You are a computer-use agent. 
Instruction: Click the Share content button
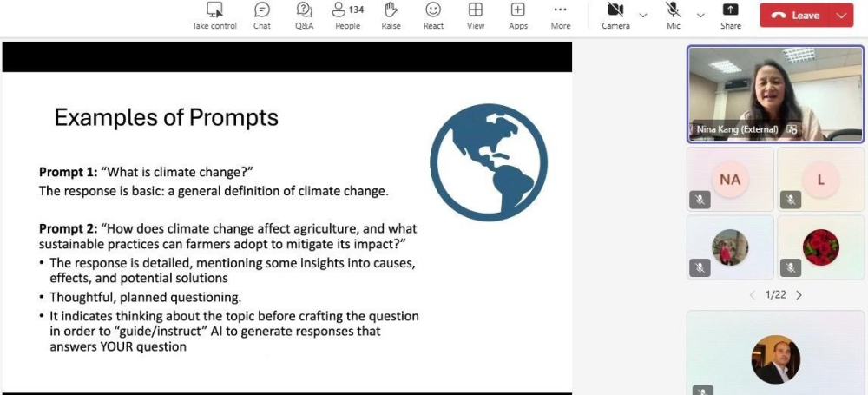(x=731, y=10)
